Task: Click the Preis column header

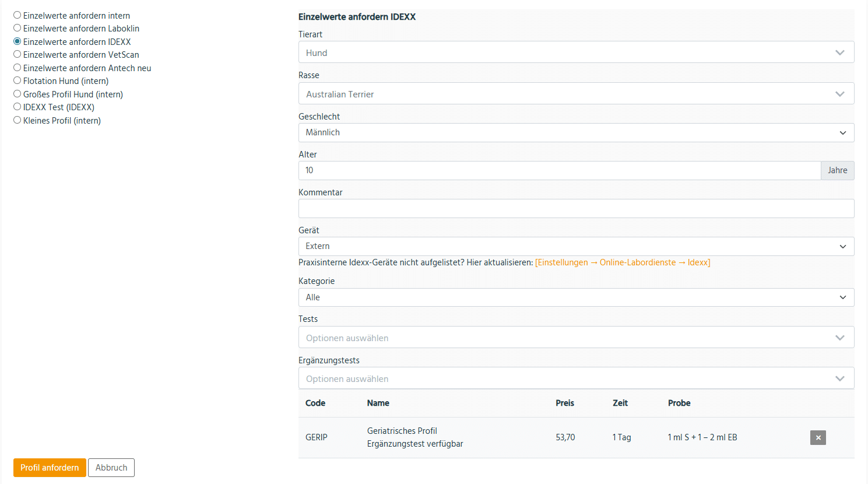Action: click(565, 403)
